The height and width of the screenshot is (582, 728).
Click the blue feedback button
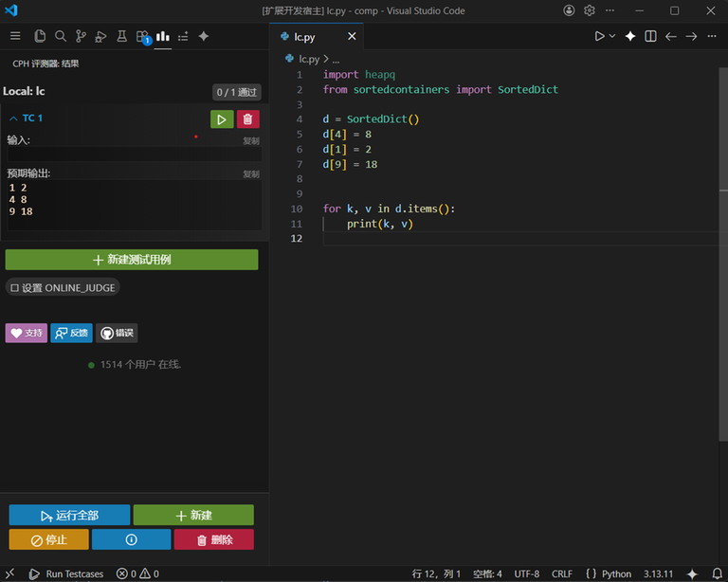71,333
